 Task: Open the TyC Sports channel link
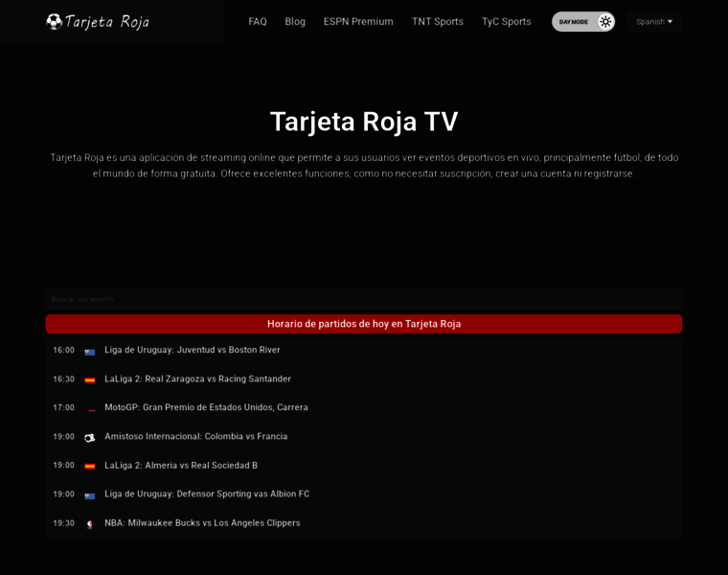click(506, 21)
